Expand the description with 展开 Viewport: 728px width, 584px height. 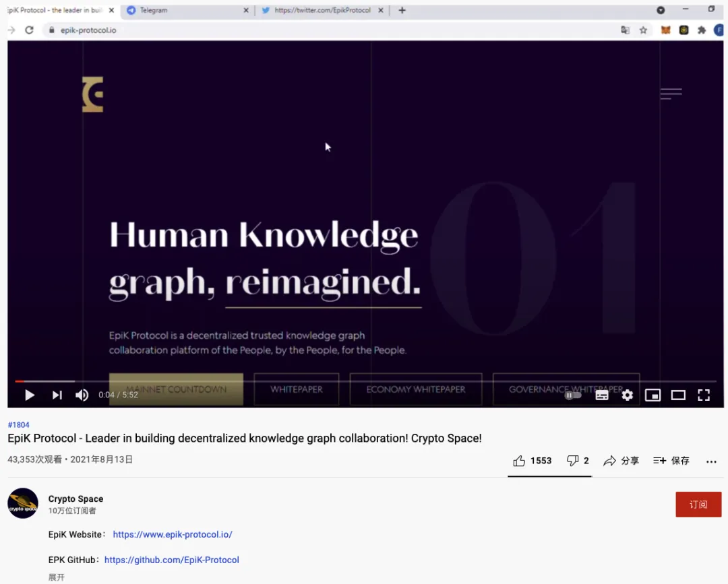(56, 577)
